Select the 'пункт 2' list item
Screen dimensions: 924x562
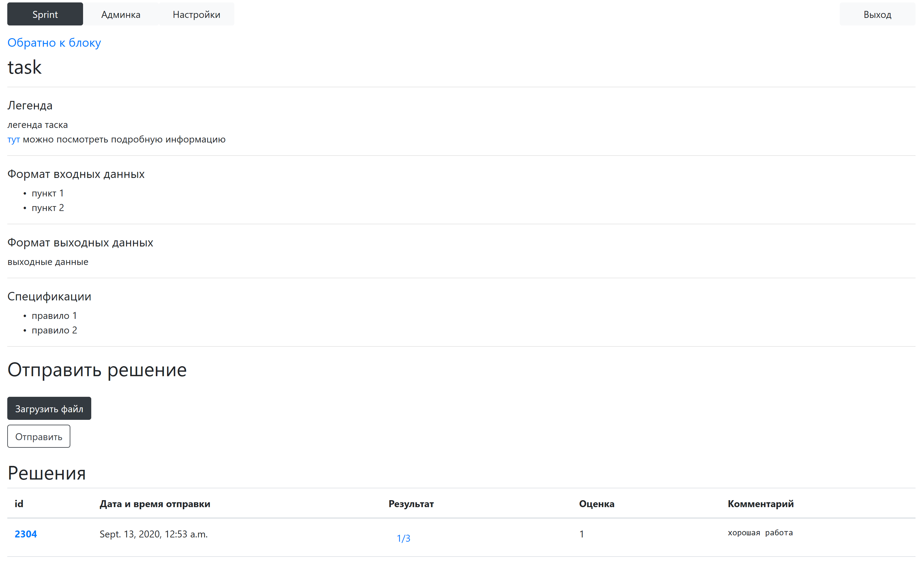click(48, 208)
